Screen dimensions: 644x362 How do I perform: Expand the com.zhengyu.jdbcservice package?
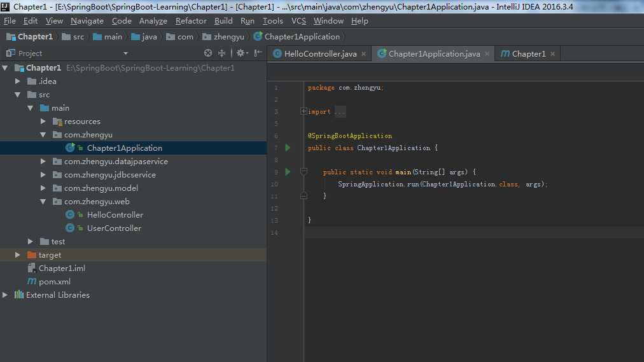coord(43,175)
